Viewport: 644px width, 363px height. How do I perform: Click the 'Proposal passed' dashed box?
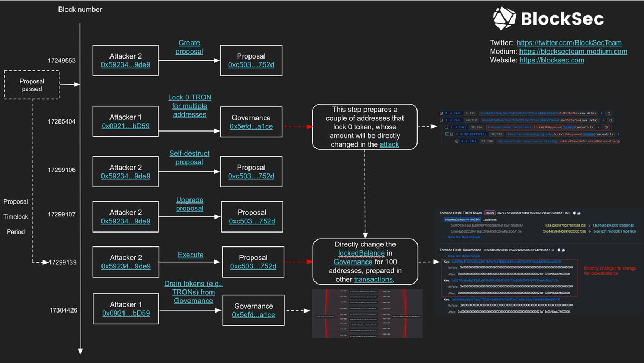pos(32,85)
